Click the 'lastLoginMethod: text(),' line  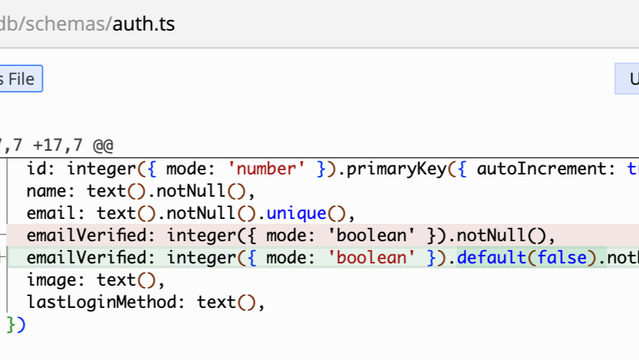pyautogui.click(x=145, y=302)
